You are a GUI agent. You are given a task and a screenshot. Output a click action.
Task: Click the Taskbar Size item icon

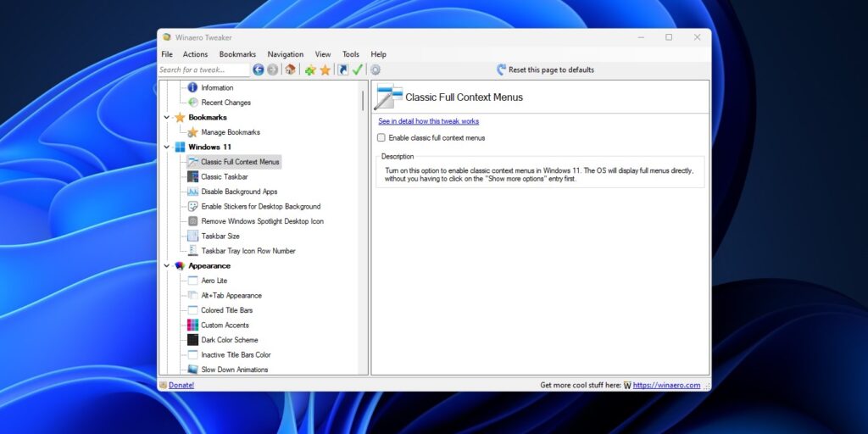(x=192, y=236)
